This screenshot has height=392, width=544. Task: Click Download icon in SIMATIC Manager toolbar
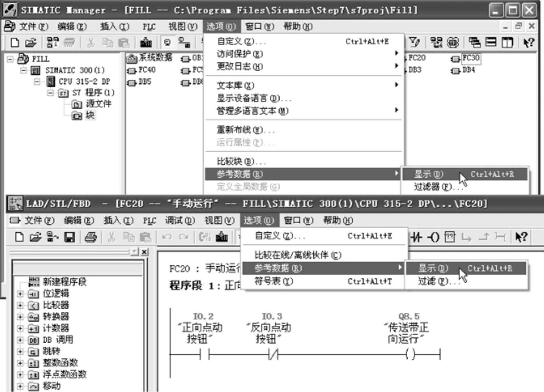[146, 42]
